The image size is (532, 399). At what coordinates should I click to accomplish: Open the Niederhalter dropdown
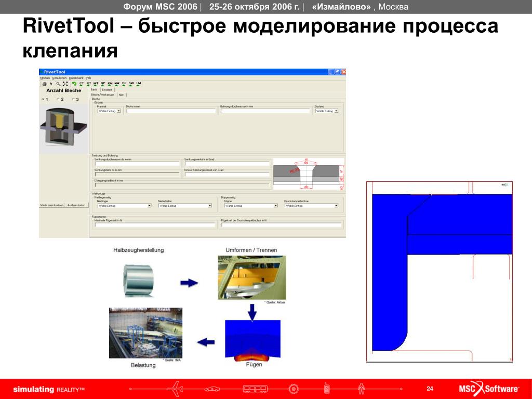185,206
